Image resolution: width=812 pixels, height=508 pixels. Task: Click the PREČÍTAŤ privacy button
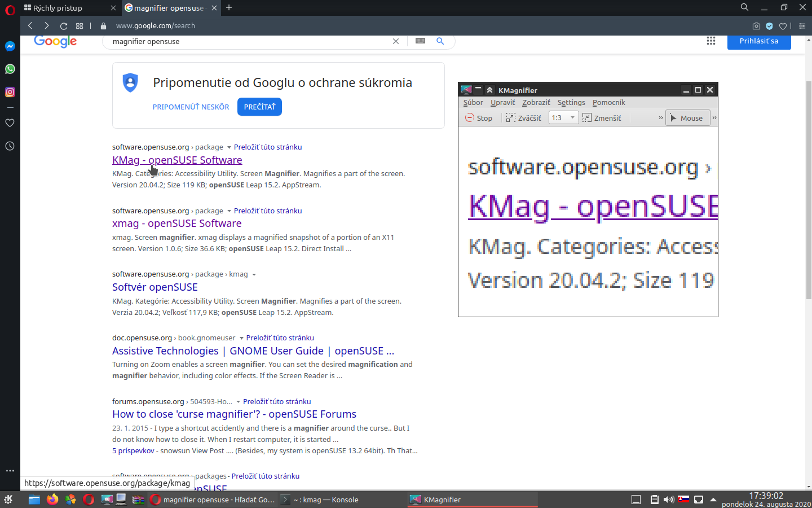[x=259, y=107]
